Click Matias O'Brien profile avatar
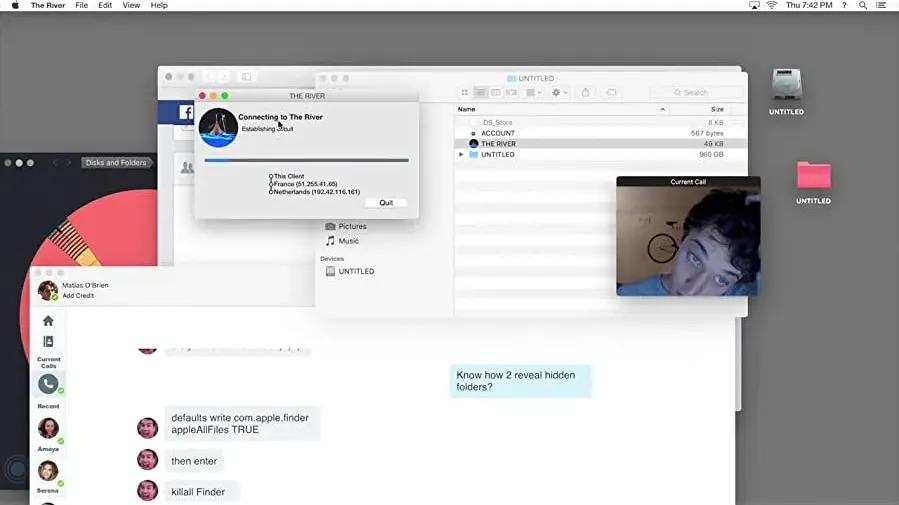The width and height of the screenshot is (899, 505). [48, 291]
